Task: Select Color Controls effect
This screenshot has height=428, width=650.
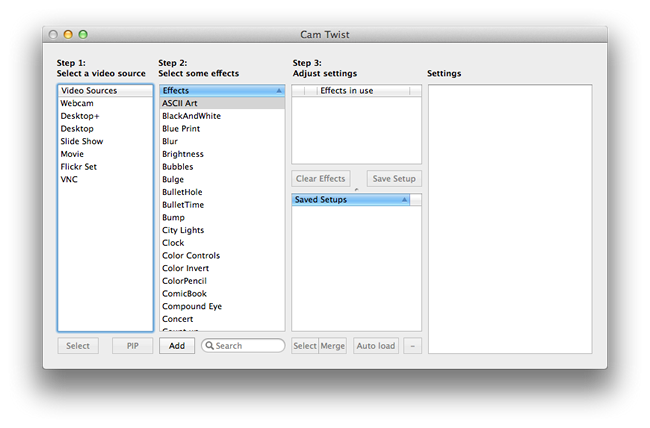Action: 222,255
